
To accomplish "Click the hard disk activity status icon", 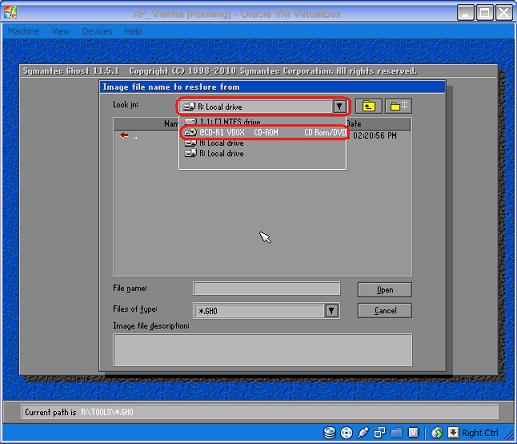I will pos(330,433).
